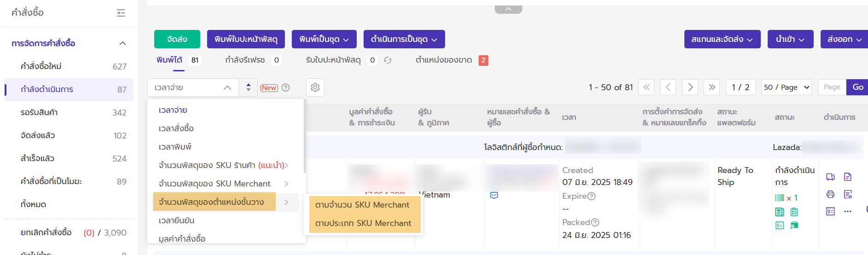Click the purple printer icon in actions
The width and height of the screenshot is (868, 255).
[830, 194]
